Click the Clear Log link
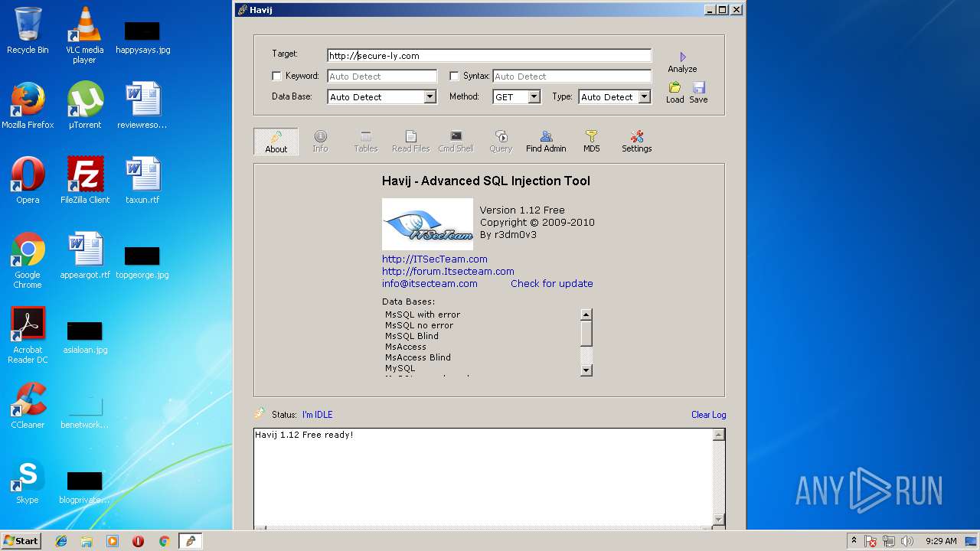The width and height of the screenshot is (980, 551). [708, 415]
